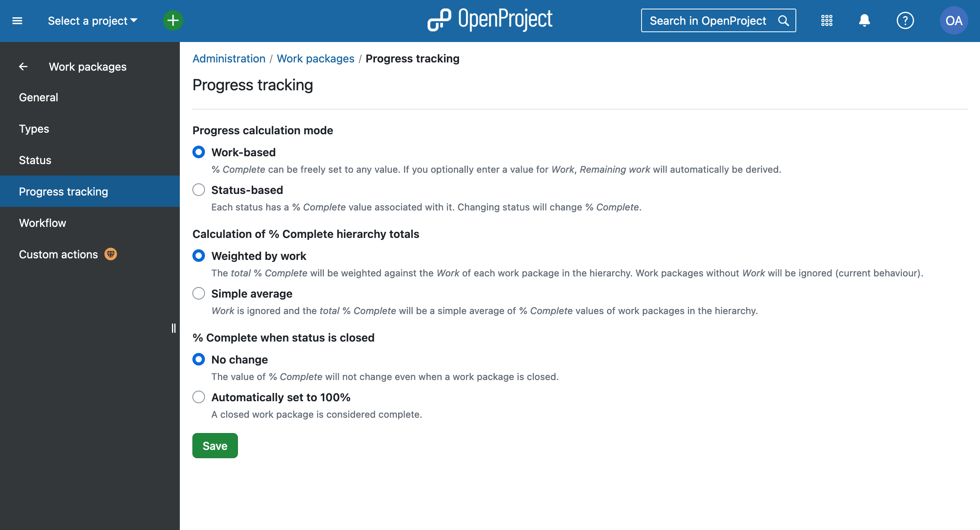Click the Add new project plus button

tap(173, 20)
